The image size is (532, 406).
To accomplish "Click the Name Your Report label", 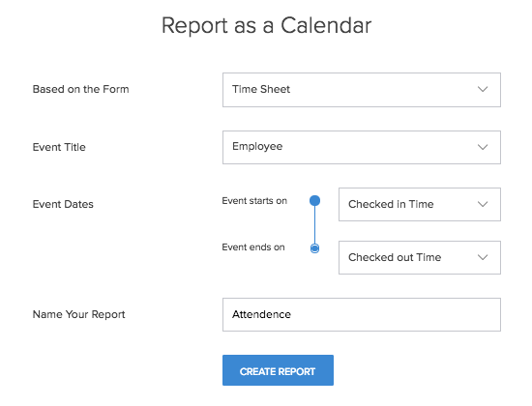I will click(x=78, y=314).
